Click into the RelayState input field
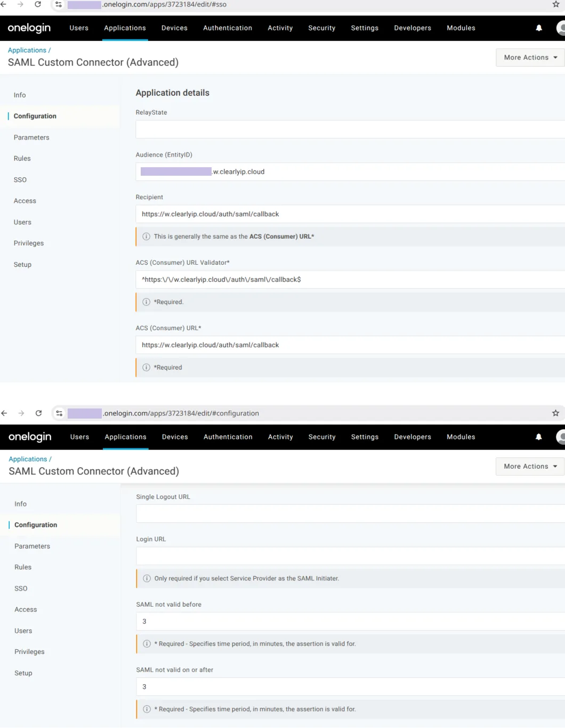Viewport: 565px width, 728px height. (x=350, y=129)
